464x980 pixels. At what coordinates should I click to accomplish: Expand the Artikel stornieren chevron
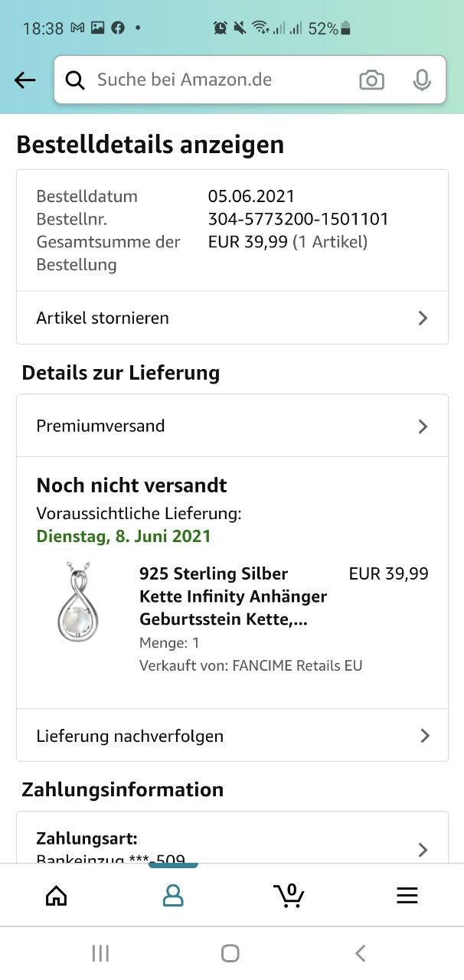click(x=423, y=318)
